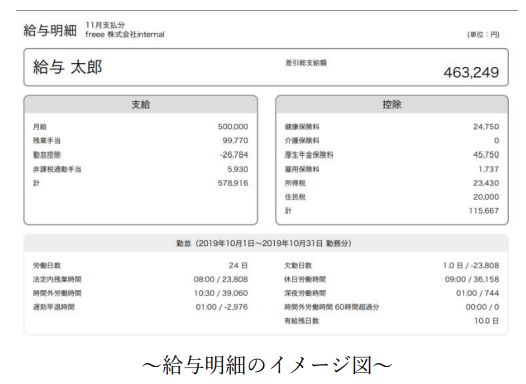Click the 給与明細 title heading
The image size is (526, 384).
[50, 31]
